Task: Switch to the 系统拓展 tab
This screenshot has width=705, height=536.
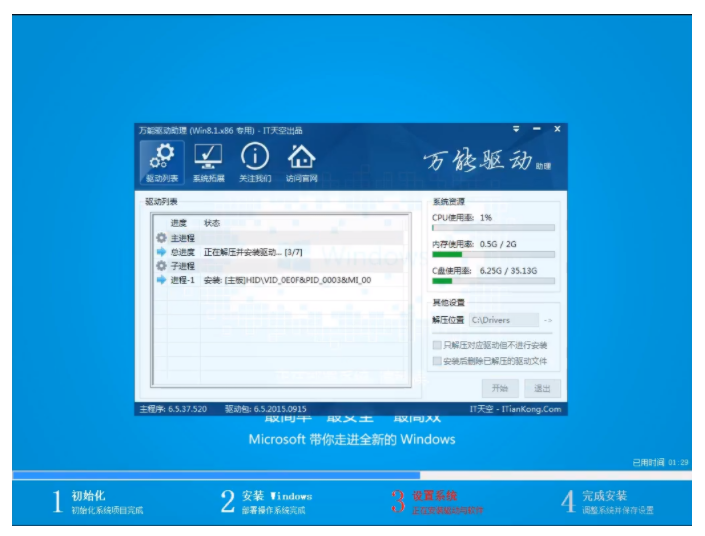Action: (208, 163)
